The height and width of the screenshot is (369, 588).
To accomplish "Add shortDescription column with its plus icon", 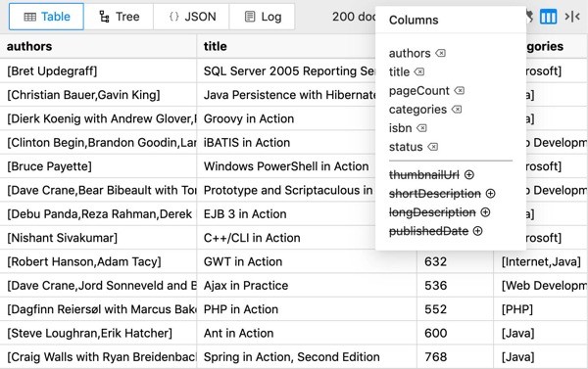I will pyautogui.click(x=491, y=194).
